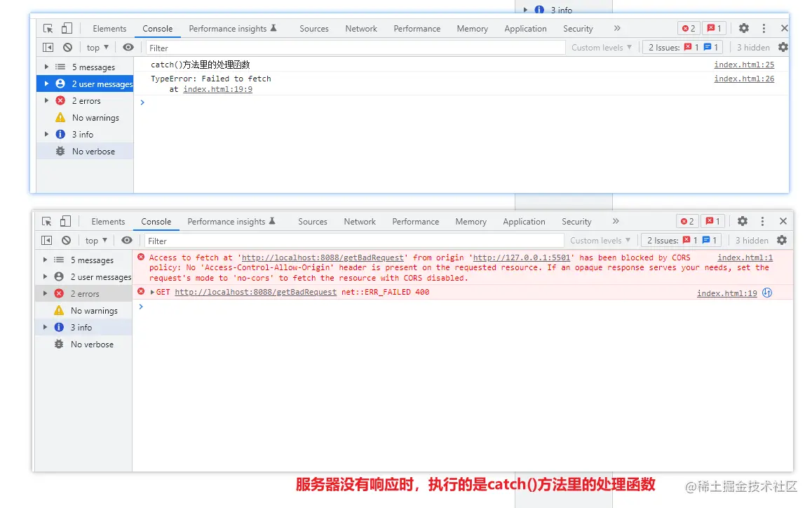Focus the Filter field in lower console
The image size is (812, 508).
(x=353, y=241)
